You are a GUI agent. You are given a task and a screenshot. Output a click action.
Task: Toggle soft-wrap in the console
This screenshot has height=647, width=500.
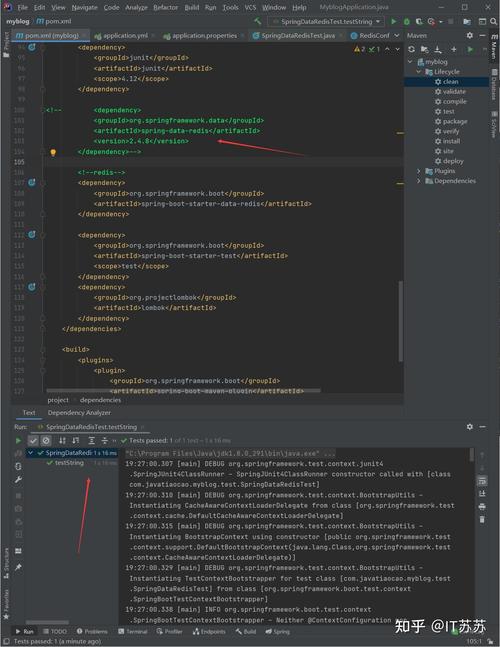point(481,481)
